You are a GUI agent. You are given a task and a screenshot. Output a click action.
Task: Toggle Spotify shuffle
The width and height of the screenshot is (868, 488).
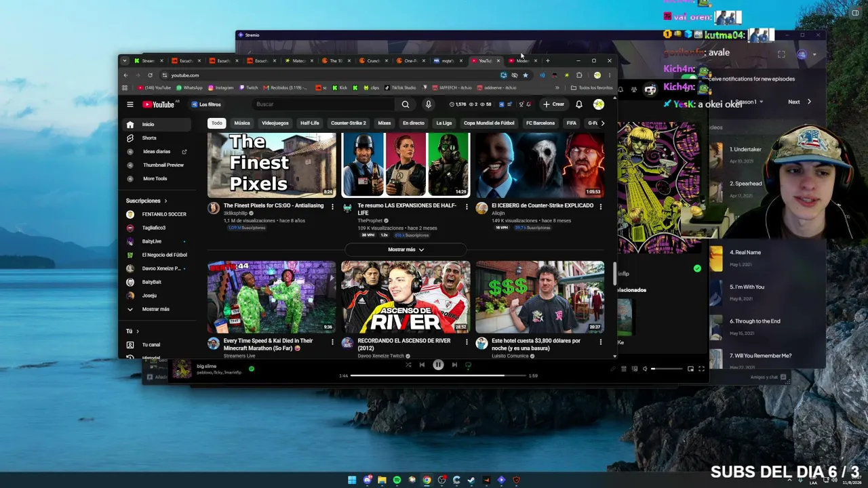point(408,365)
